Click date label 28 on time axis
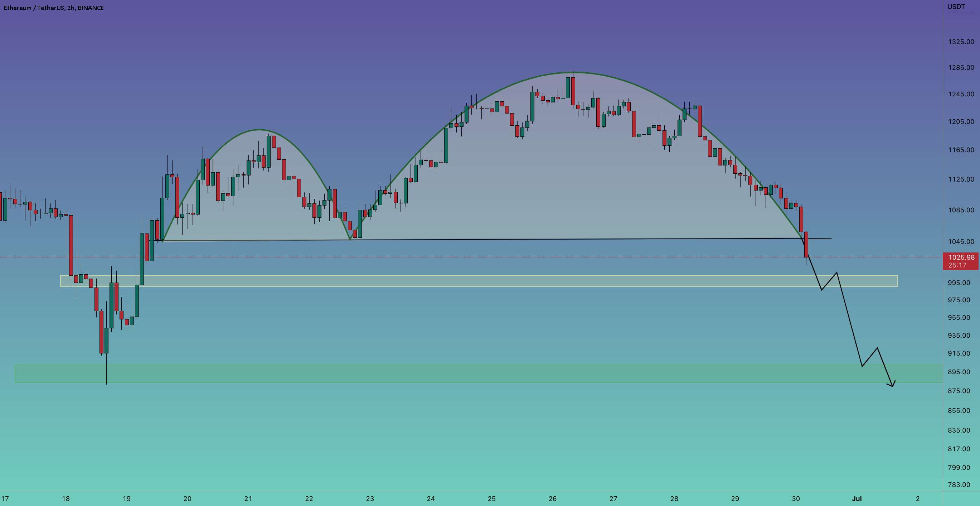This screenshot has width=980, height=506. 674,498
